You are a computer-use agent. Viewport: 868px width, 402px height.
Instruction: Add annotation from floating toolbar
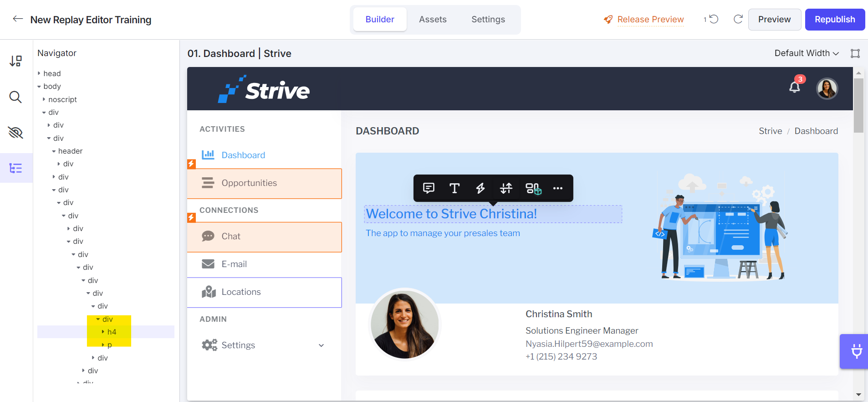(429, 188)
